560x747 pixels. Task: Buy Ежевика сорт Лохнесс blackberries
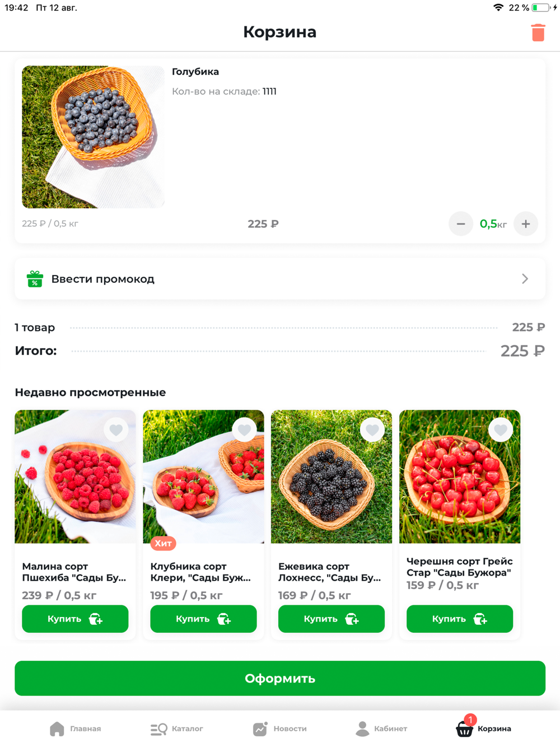[332, 619]
